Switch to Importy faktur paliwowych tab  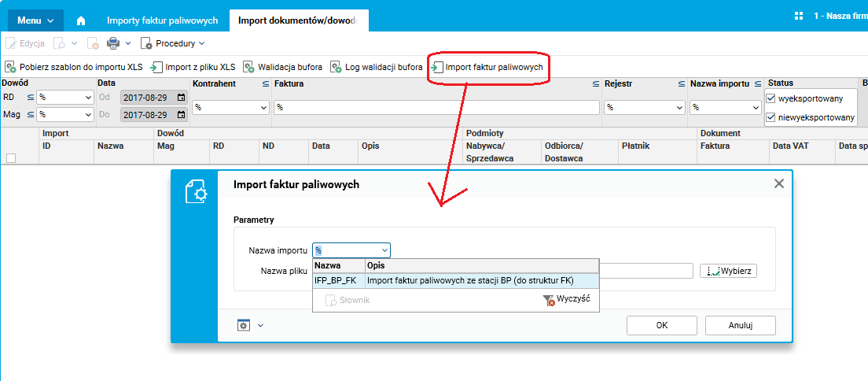pos(163,20)
